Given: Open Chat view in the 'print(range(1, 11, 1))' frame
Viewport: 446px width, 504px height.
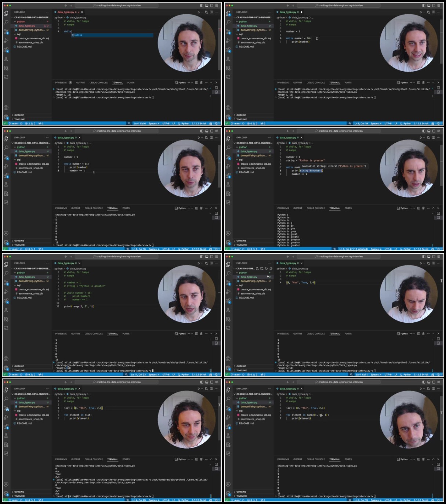Looking at the screenshot, I should [6, 328].
